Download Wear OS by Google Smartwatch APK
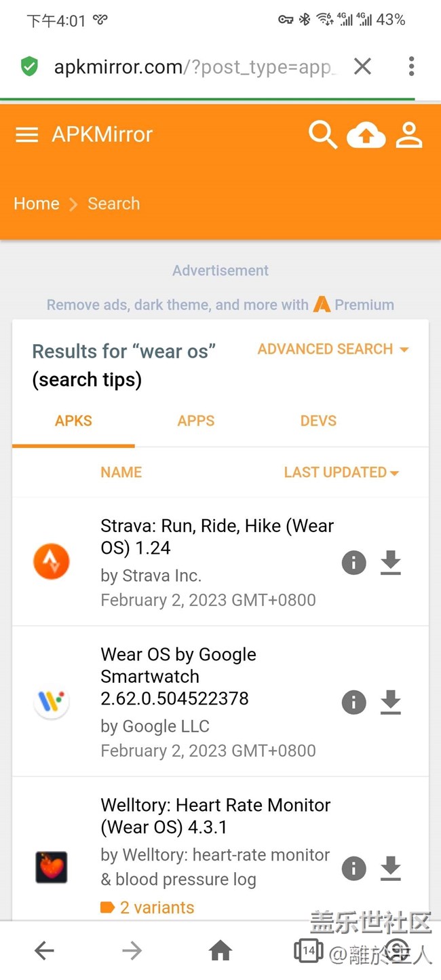The image size is (441, 980). pos(391,702)
